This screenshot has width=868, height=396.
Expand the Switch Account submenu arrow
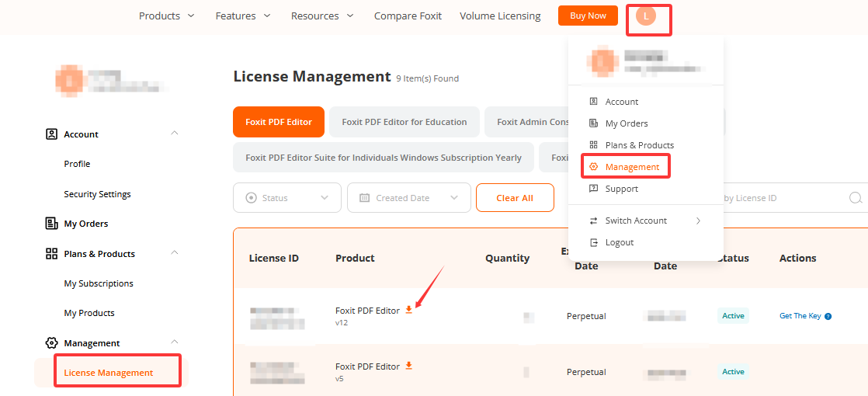pos(698,221)
